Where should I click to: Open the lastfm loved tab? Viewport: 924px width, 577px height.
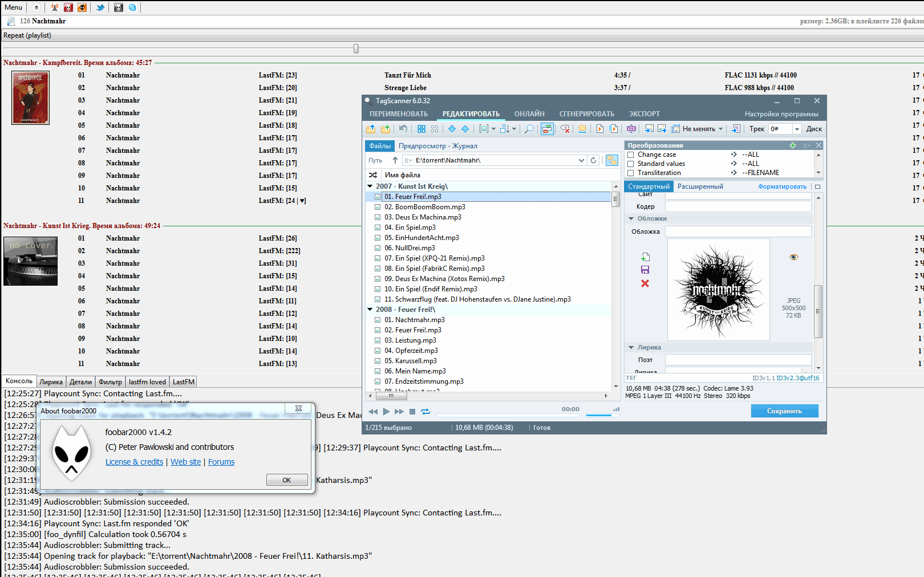[147, 382]
